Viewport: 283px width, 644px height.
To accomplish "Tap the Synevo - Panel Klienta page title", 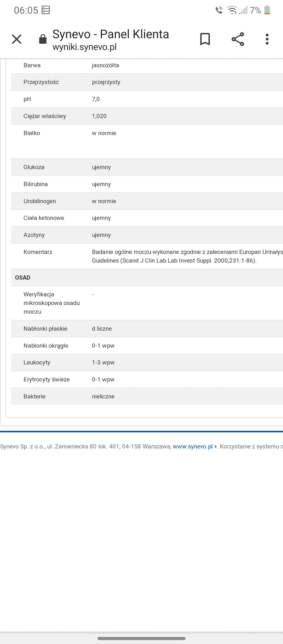I will tap(111, 34).
